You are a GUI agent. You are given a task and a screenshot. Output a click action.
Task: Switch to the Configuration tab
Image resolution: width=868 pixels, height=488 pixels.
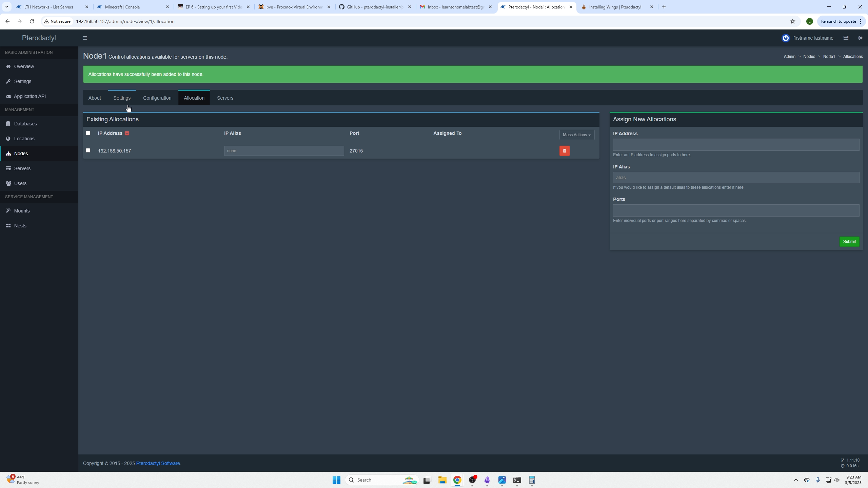(x=157, y=98)
